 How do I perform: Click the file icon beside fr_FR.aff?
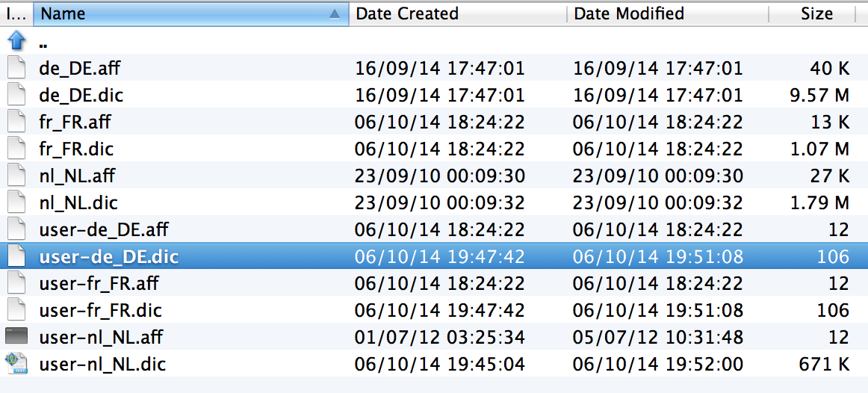pyautogui.click(x=16, y=122)
